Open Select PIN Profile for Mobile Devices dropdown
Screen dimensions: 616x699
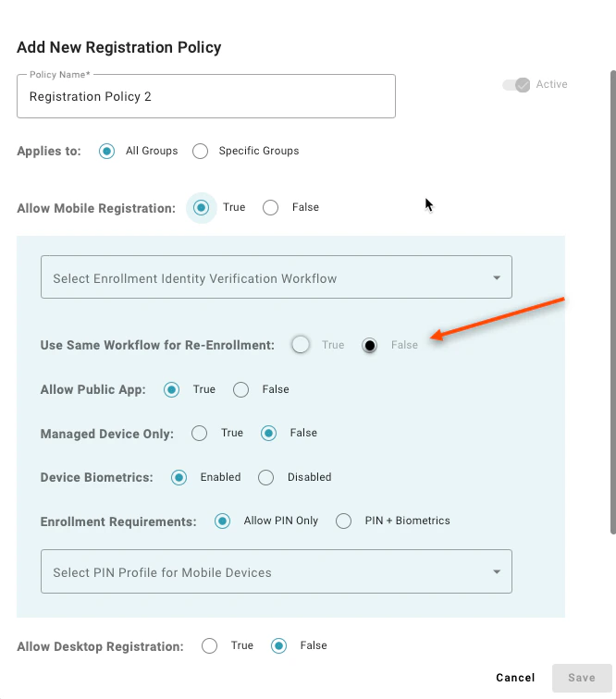[x=277, y=571]
